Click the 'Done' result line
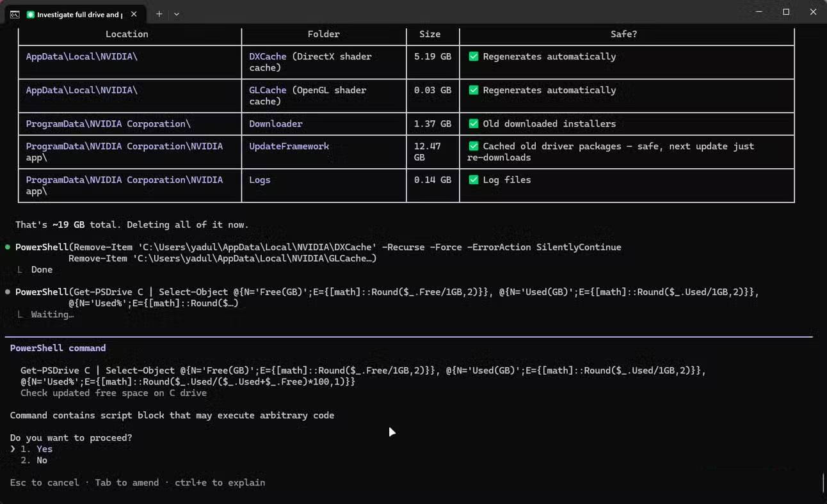The image size is (827, 504). [42, 269]
